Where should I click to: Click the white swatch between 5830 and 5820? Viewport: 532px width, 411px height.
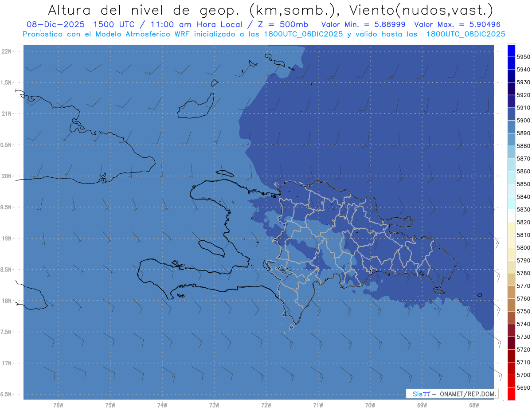coord(511,216)
